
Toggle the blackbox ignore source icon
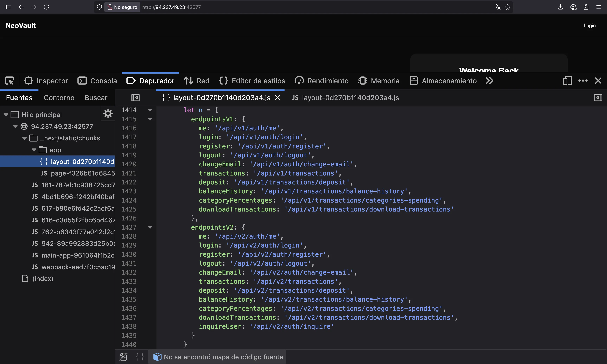coord(123,357)
